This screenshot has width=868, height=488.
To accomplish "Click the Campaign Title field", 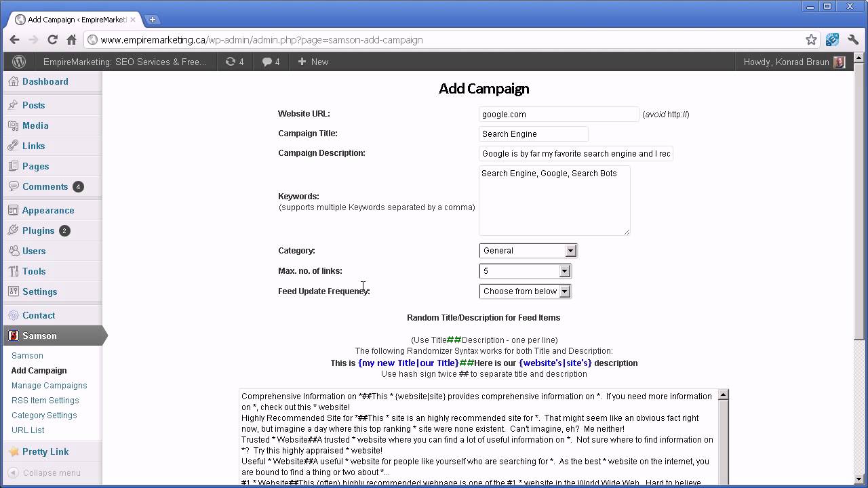I will point(533,134).
